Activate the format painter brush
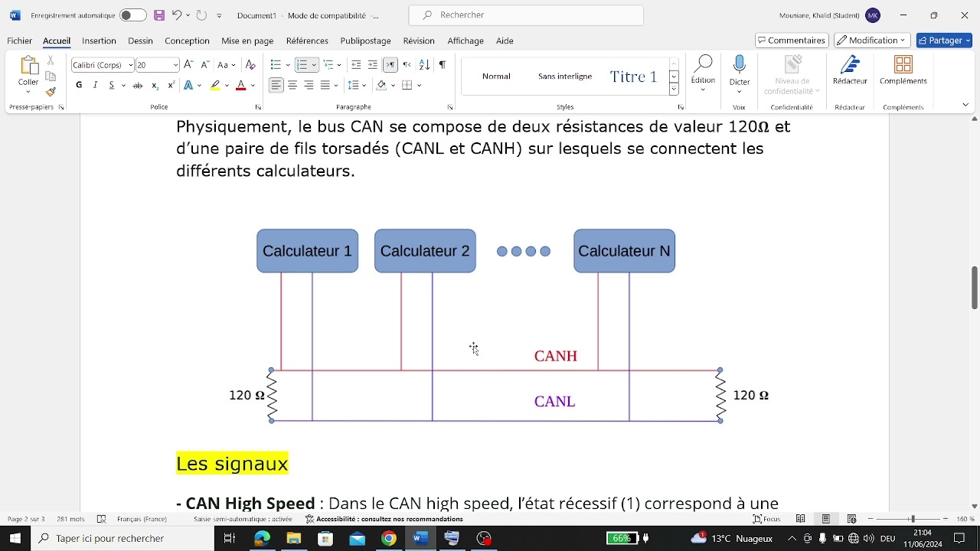Screen dimensions: 980x551 [x=51, y=92]
